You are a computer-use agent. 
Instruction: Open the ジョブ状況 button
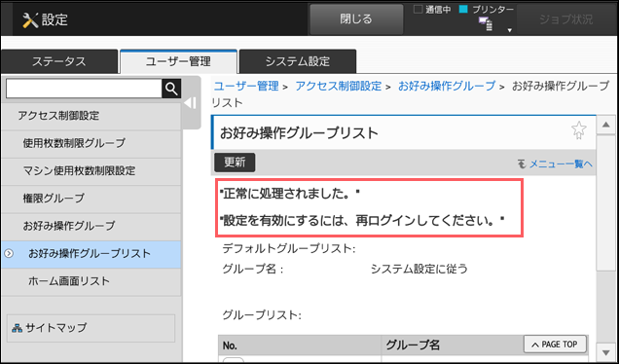coord(565,19)
